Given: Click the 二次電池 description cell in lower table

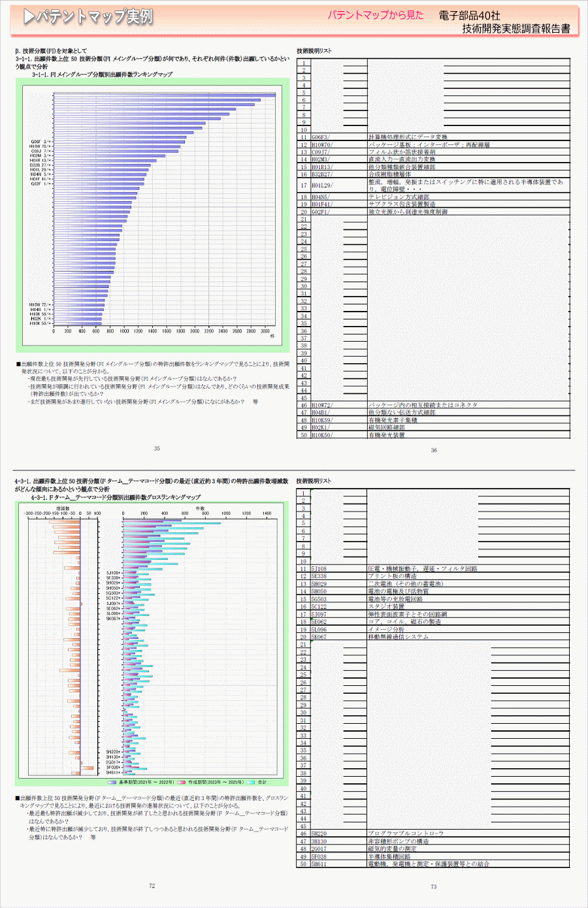Looking at the screenshot, I should (405, 584).
